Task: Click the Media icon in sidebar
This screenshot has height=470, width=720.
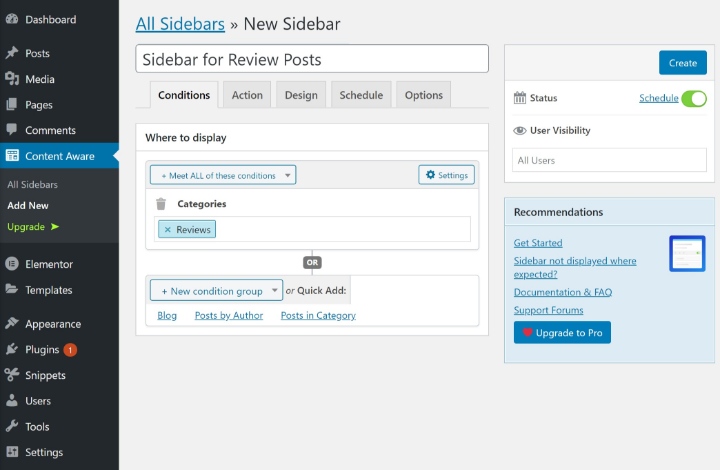Action: 12,79
